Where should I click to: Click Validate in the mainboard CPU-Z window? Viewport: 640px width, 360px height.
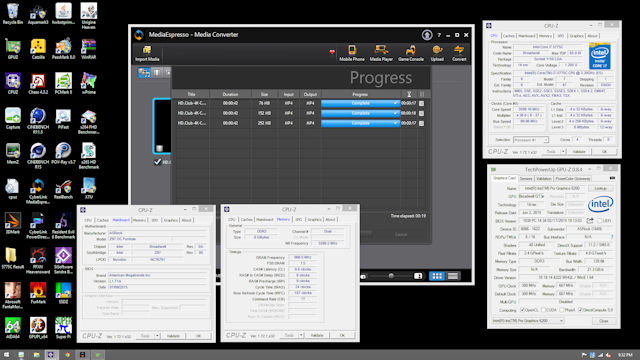click(x=173, y=336)
